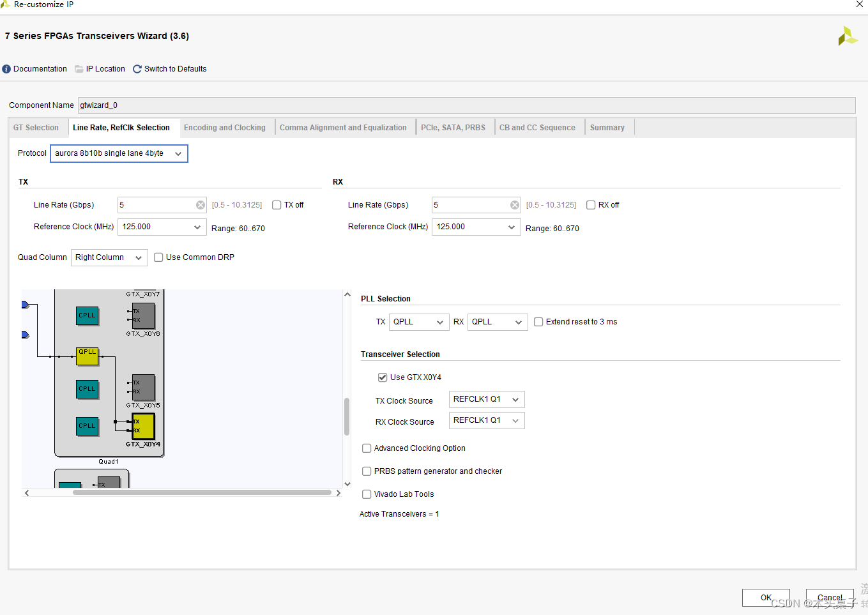This screenshot has height=615, width=868.
Task: Open the Documentation info icon
Action: click(x=6, y=69)
